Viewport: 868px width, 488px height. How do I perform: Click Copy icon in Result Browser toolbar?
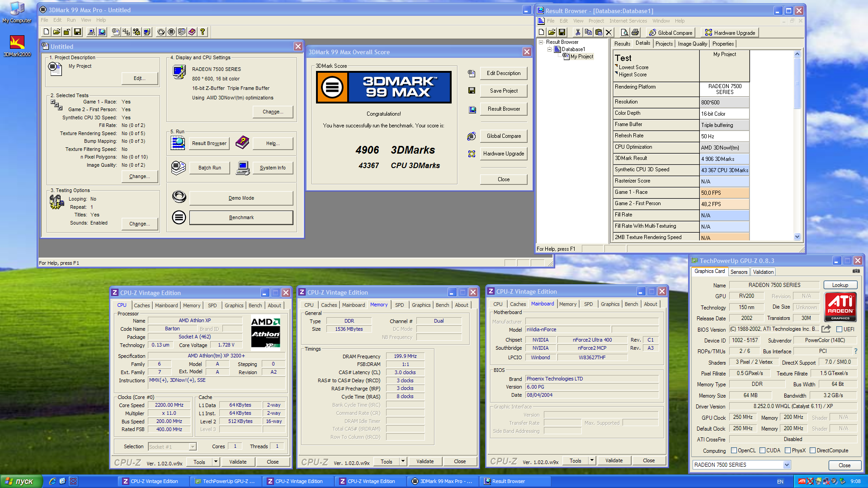[x=588, y=33]
